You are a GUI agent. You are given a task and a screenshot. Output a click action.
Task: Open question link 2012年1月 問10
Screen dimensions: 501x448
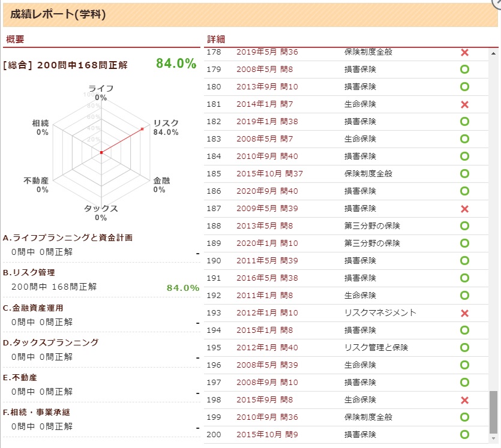[x=267, y=313]
